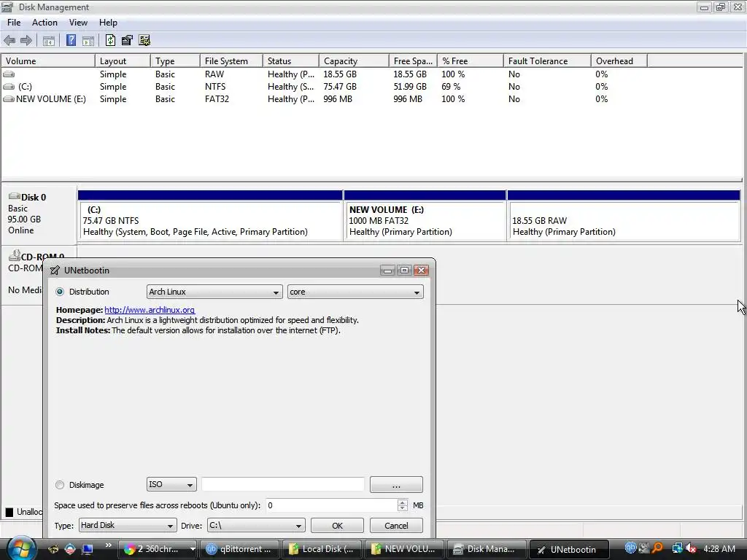The image size is (747, 560).
Task: Open the View menu
Action: [78, 23]
